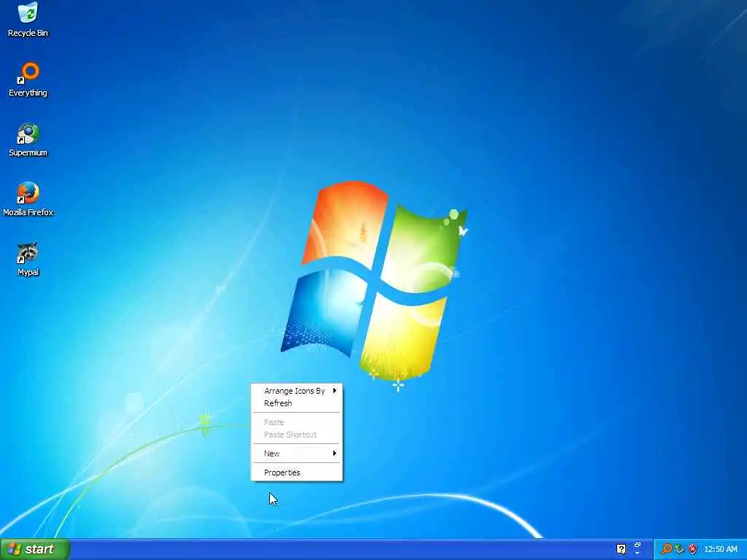Open the Start menu

[x=35, y=549]
